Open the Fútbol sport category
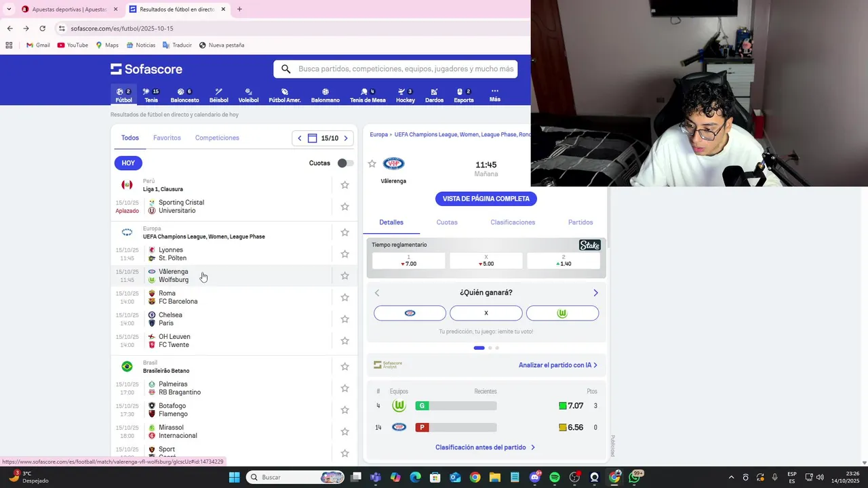The image size is (868, 488). (x=123, y=95)
